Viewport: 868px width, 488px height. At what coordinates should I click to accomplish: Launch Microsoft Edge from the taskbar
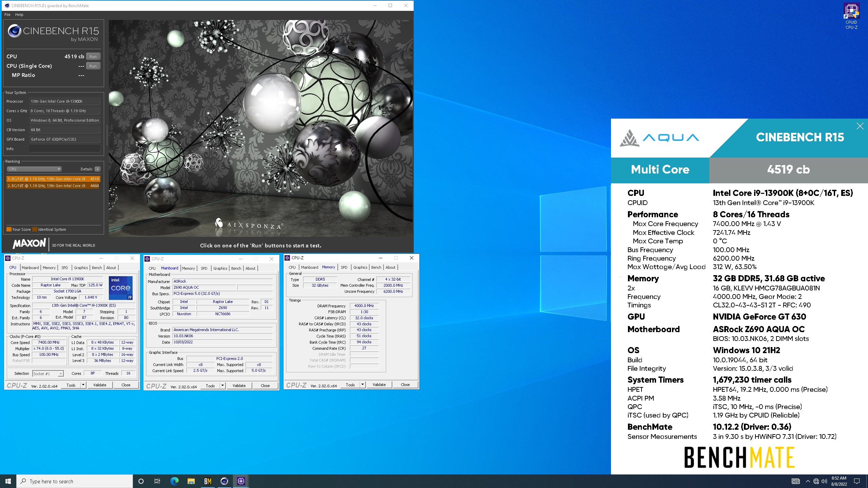[x=174, y=481]
